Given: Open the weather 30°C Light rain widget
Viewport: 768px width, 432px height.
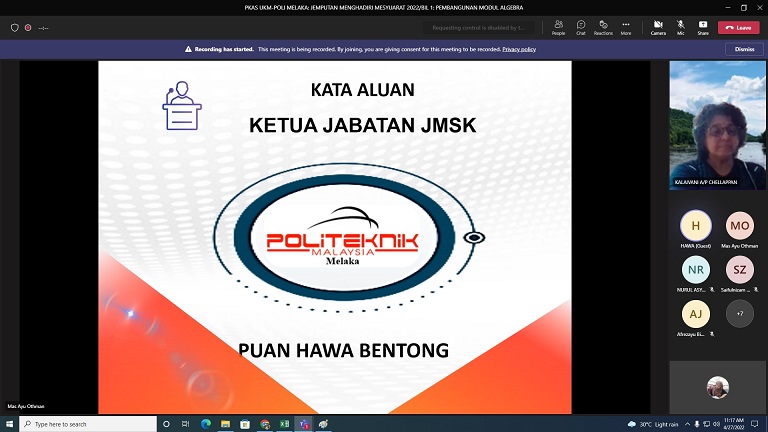Looking at the screenshot, I should coord(653,424).
